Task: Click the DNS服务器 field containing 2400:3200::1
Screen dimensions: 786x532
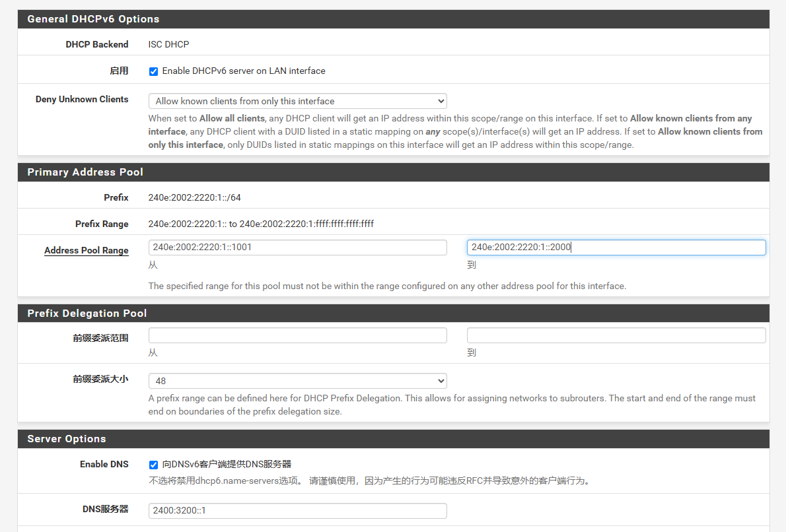Action: pos(297,511)
